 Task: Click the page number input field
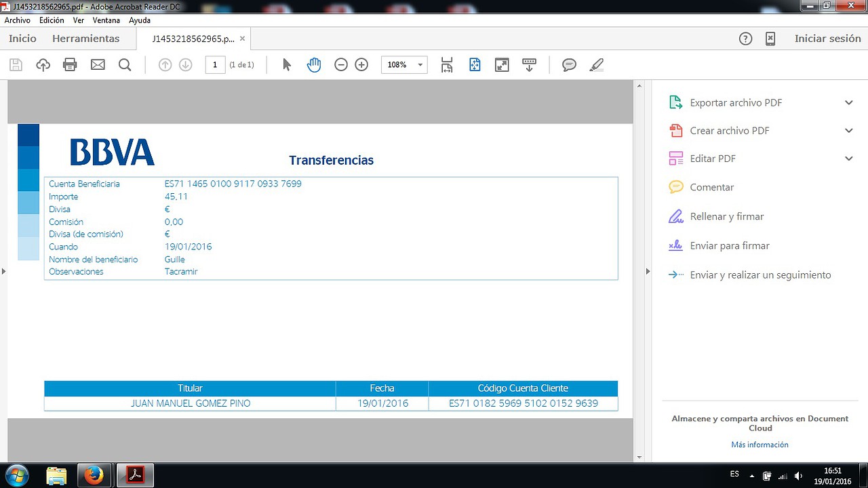215,65
